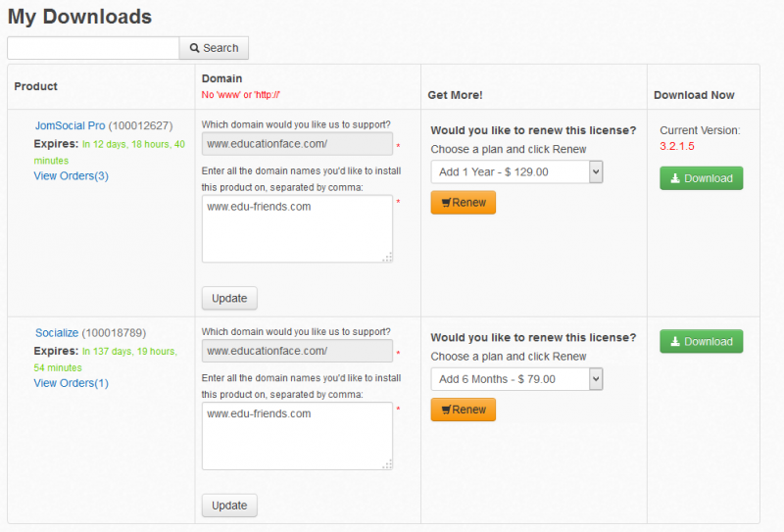Download JomSocial Pro version 3.2.1.5
The image size is (784, 532).
(x=701, y=178)
